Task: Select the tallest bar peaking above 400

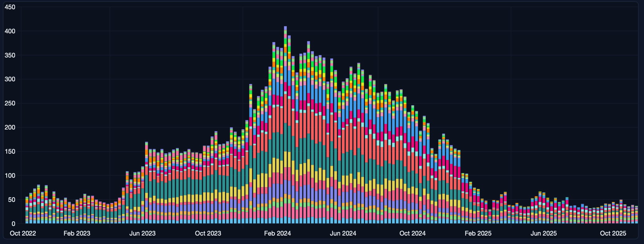Action: click(x=285, y=125)
